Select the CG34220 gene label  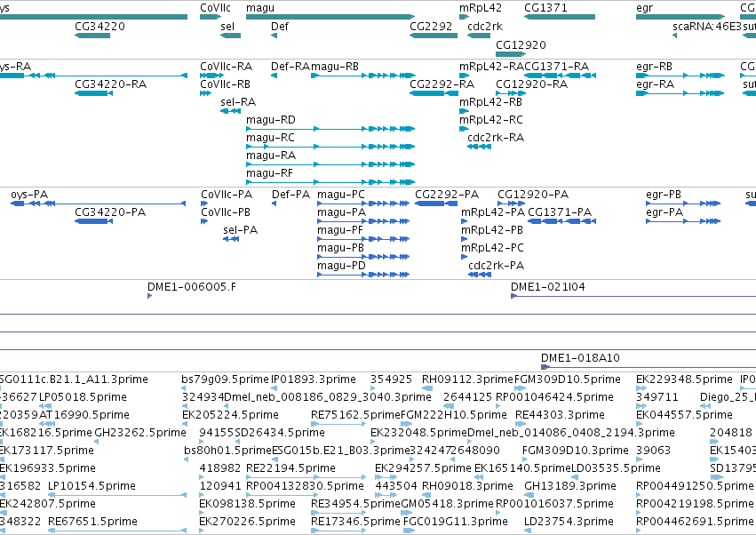click(x=99, y=27)
